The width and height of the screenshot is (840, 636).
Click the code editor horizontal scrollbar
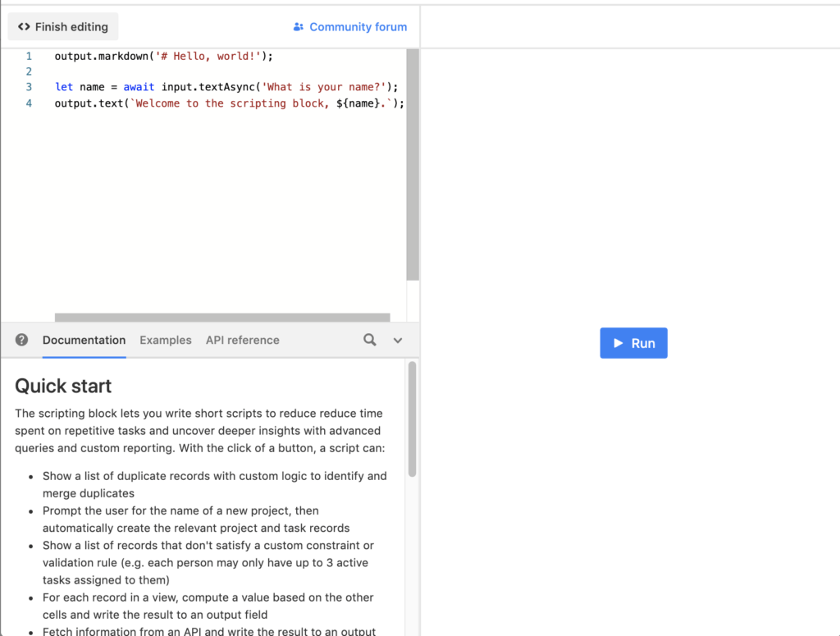[x=221, y=318]
